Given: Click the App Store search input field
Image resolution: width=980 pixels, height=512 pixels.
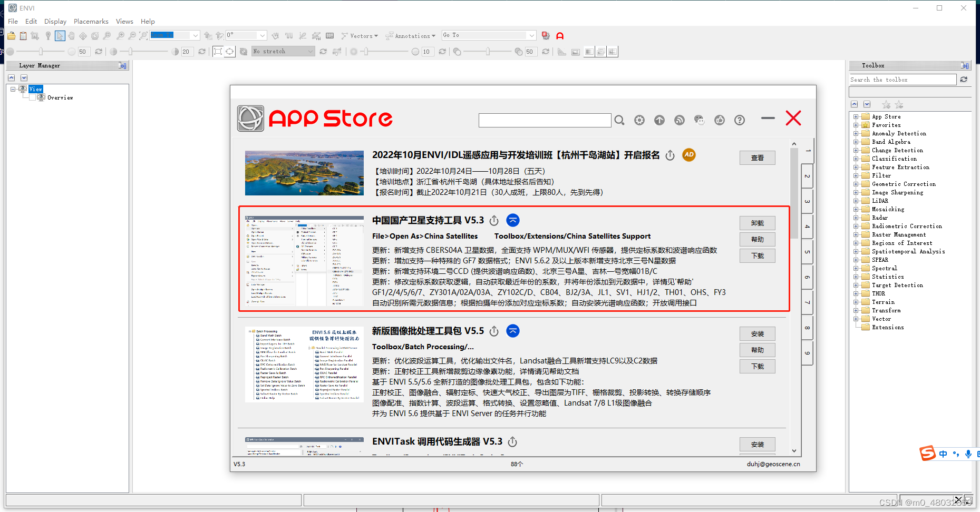Looking at the screenshot, I should click(x=545, y=120).
